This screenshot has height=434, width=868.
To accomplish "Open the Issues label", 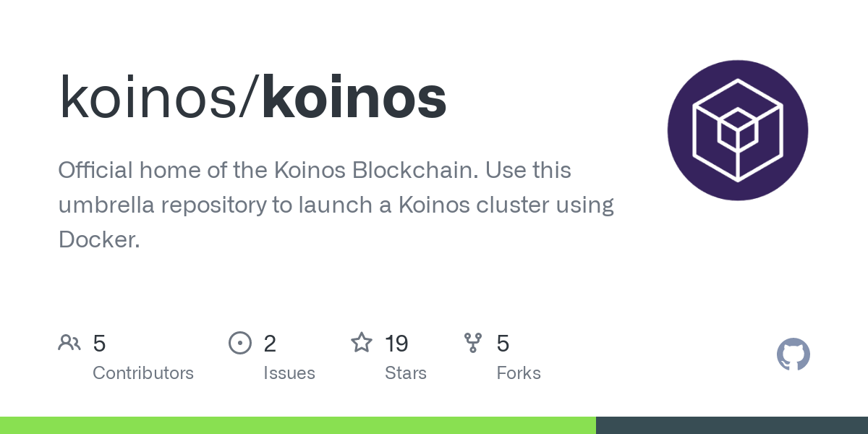I will [x=289, y=373].
